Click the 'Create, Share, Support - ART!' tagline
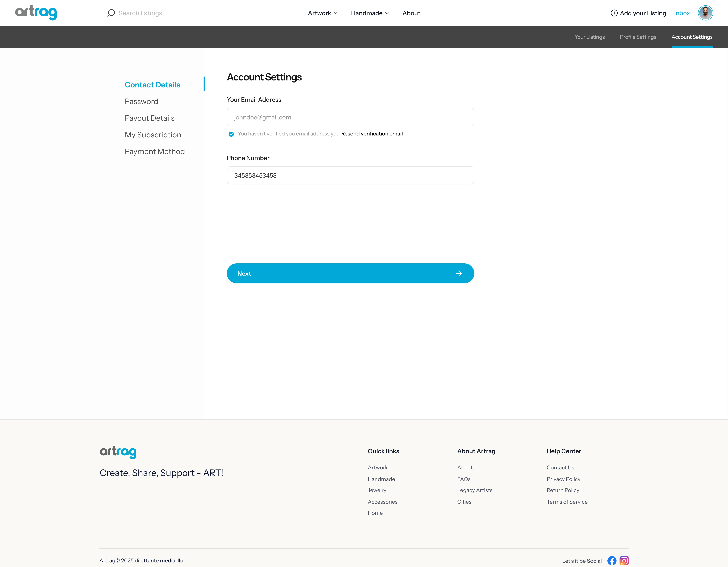728x567 pixels. click(x=161, y=473)
